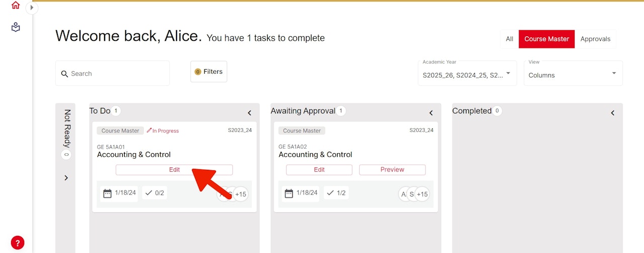
Task: Select the Course Master tab
Action: point(546,39)
